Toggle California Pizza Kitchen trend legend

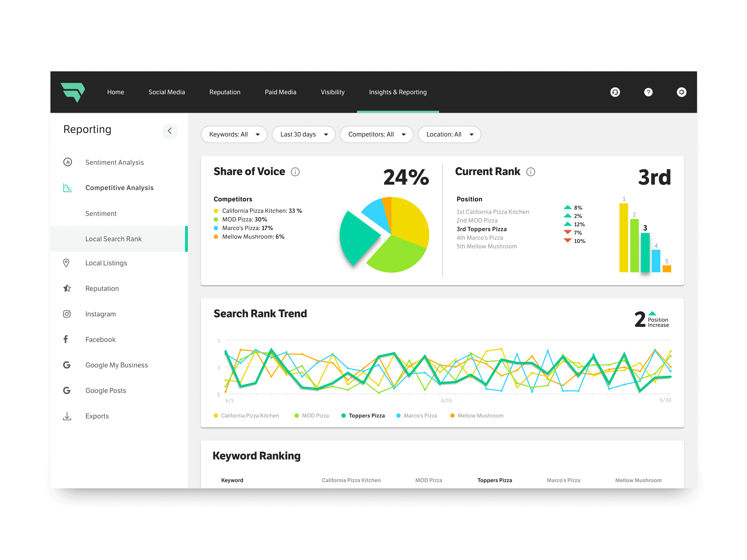pos(247,416)
